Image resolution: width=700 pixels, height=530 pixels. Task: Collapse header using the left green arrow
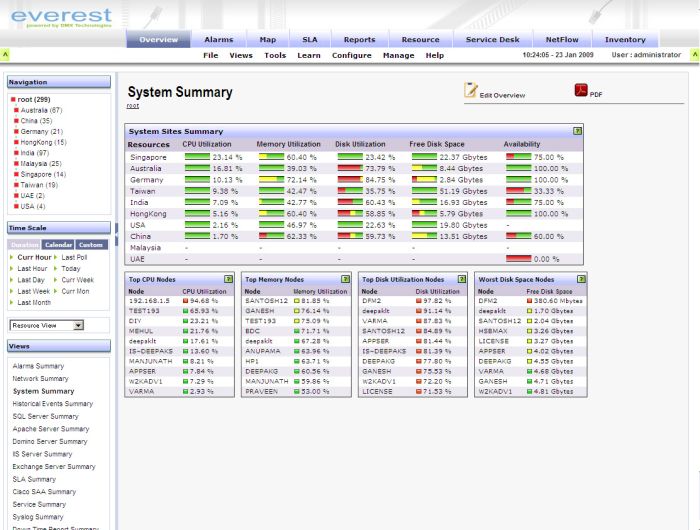pos(5,54)
